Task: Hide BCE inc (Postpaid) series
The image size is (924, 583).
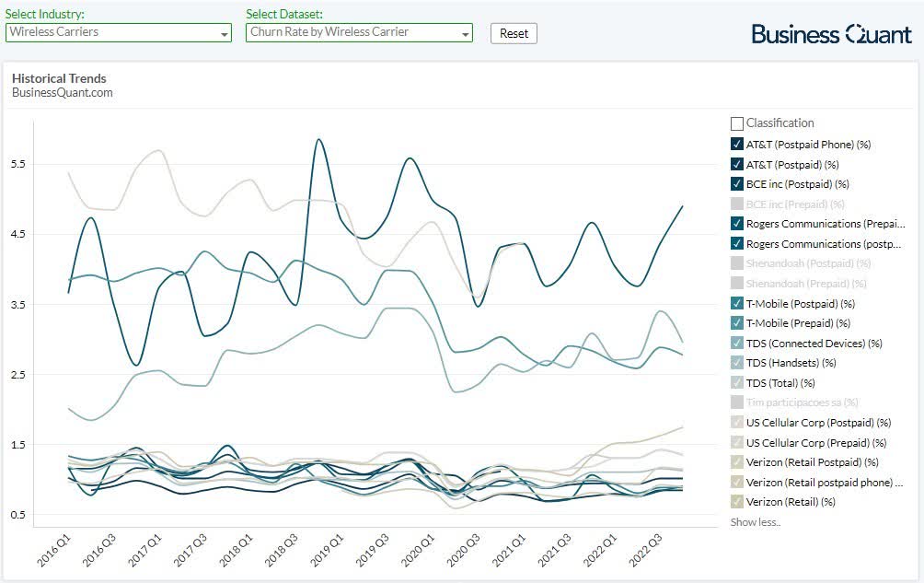Action: [737, 184]
